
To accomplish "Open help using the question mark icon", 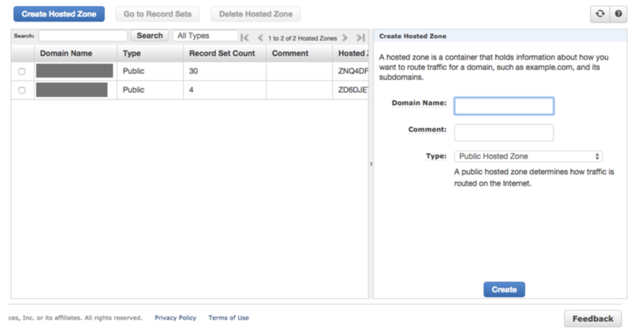I will (x=618, y=14).
